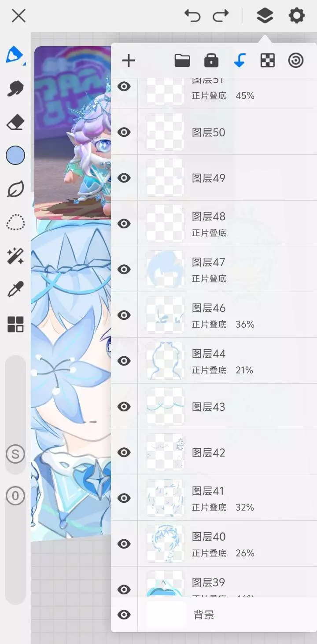Add a new layer with plus icon
This screenshot has width=317, height=644.
point(129,61)
